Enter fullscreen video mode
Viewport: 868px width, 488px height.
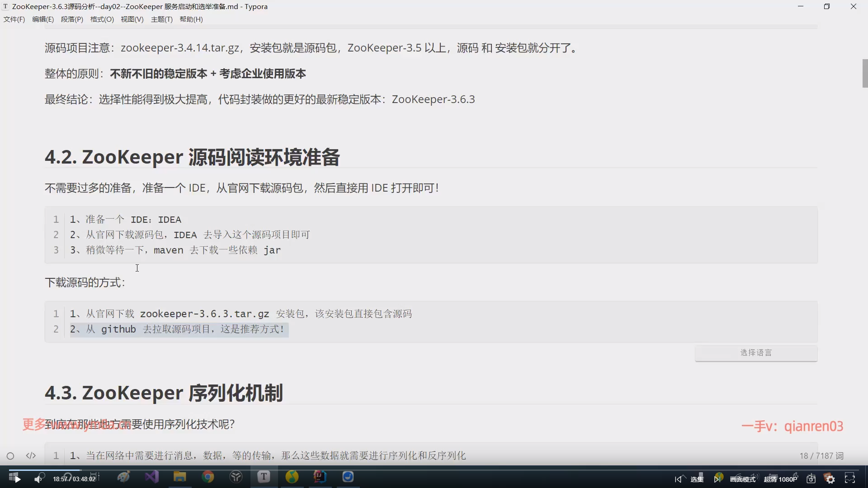850,479
